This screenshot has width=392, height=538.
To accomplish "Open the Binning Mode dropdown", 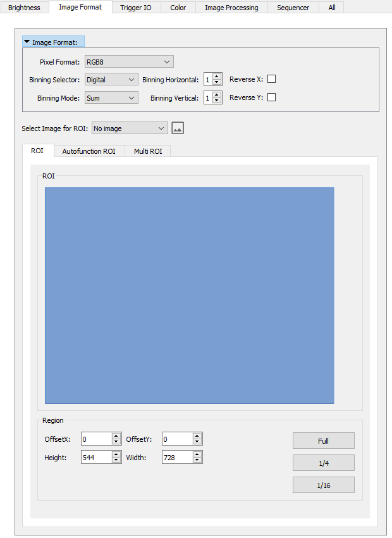I will [x=111, y=98].
